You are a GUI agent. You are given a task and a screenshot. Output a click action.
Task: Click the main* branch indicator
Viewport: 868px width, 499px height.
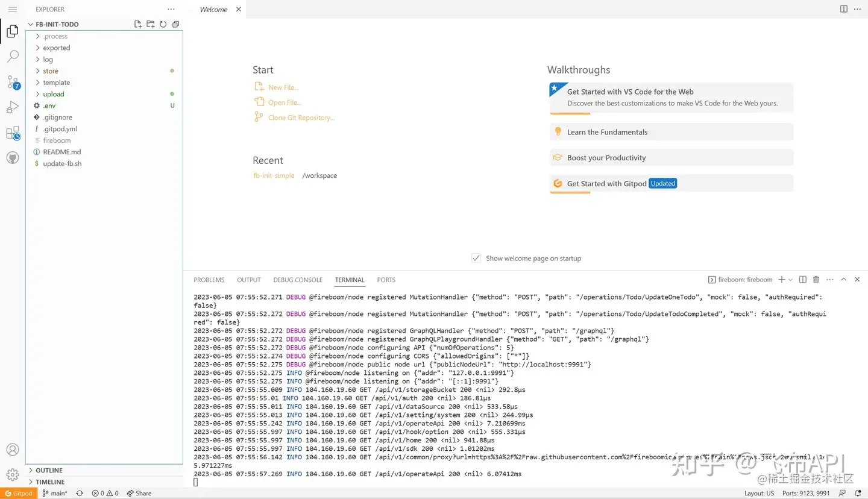pyautogui.click(x=55, y=493)
